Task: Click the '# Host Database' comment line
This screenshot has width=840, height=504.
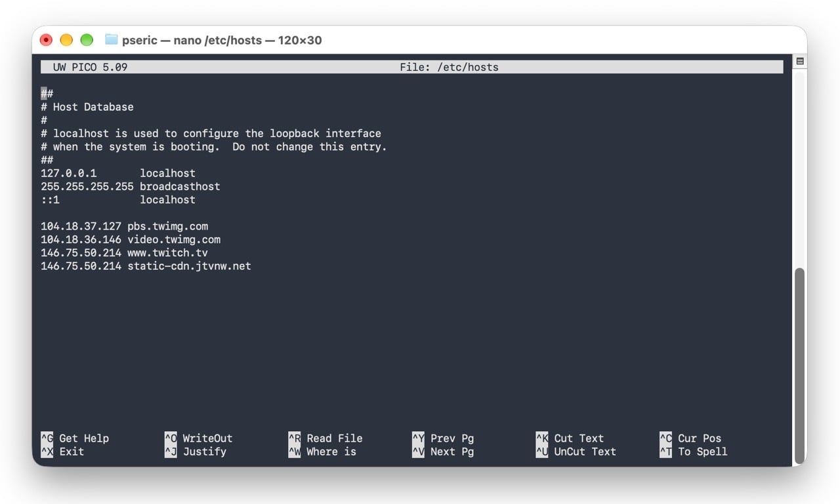Action: [x=87, y=107]
